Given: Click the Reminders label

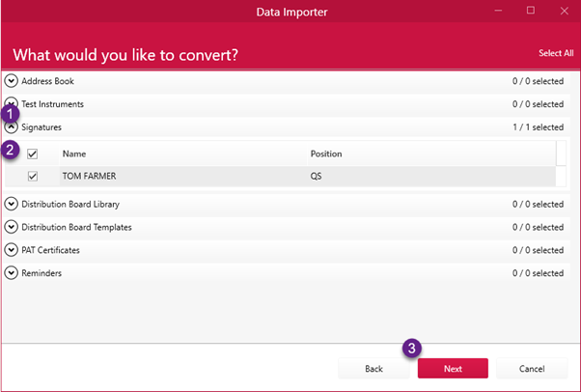Looking at the screenshot, I should pos(41,273).
